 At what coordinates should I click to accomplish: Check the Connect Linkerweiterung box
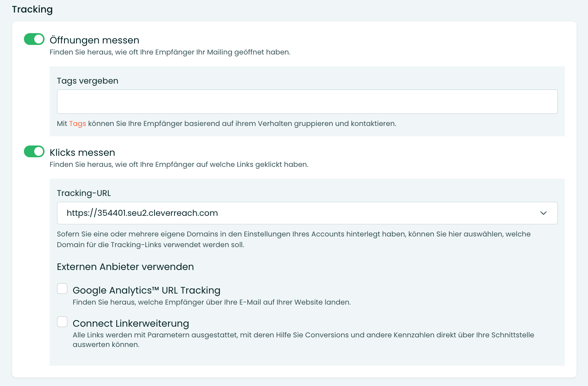click(62, 322)
